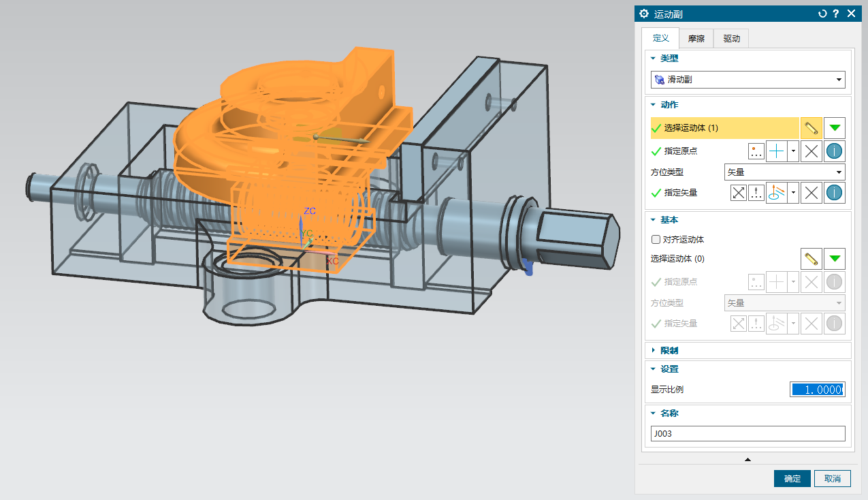Enable the 对齐运动体 checkbox
The image size is (868, 500).
[x=656, y=240]
